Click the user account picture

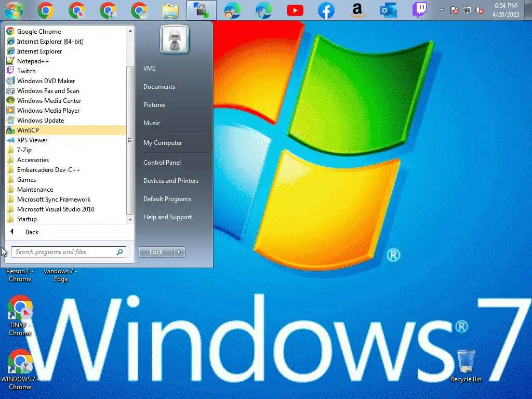coord(175,39)
